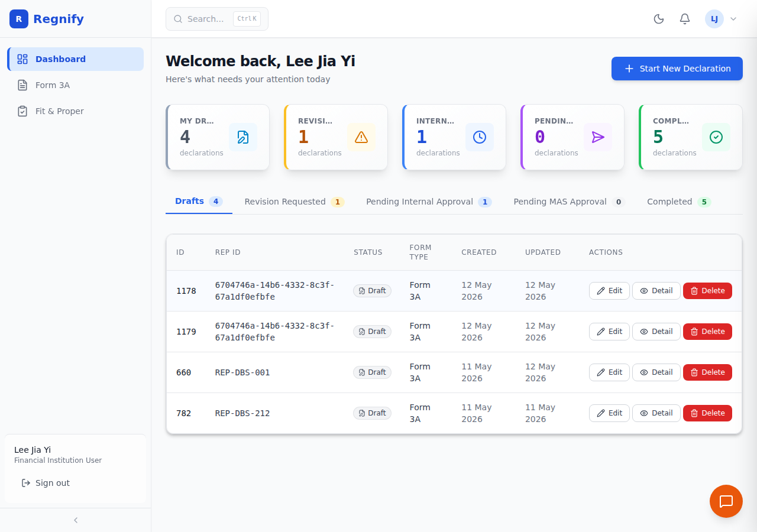Delete declaration 782

coord(707,413)
